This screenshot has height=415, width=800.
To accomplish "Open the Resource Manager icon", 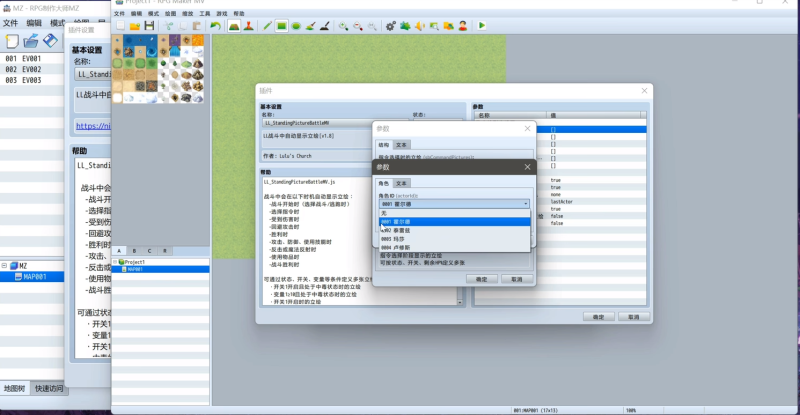I will [448, 26].
